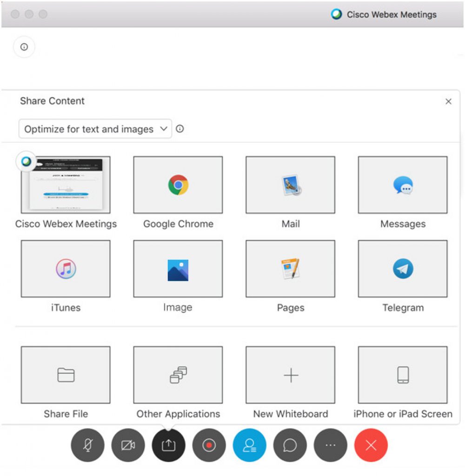Share iPhone or iPad Screen
The height and width of the screenshot is (476, 465).
click(403, 375)
